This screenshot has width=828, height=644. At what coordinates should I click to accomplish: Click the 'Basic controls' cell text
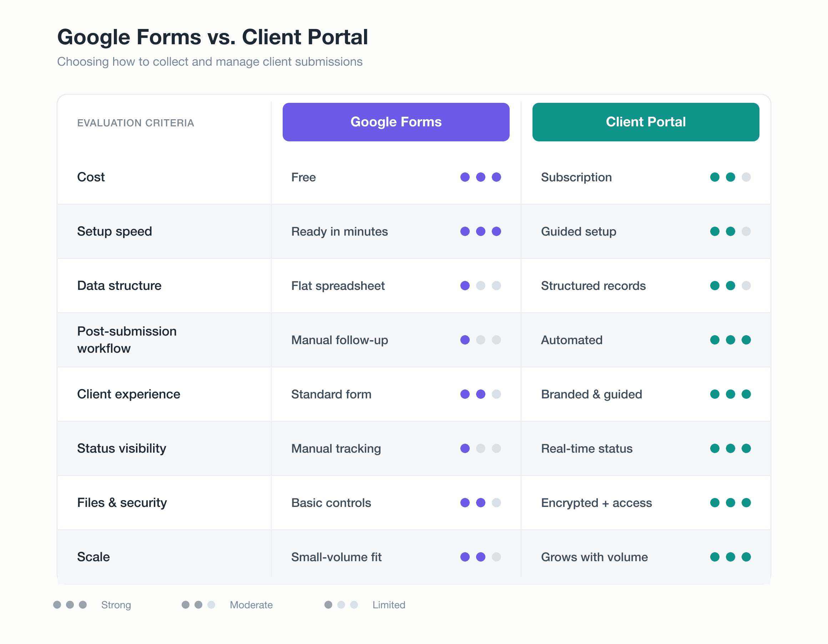tap(331, 503)
